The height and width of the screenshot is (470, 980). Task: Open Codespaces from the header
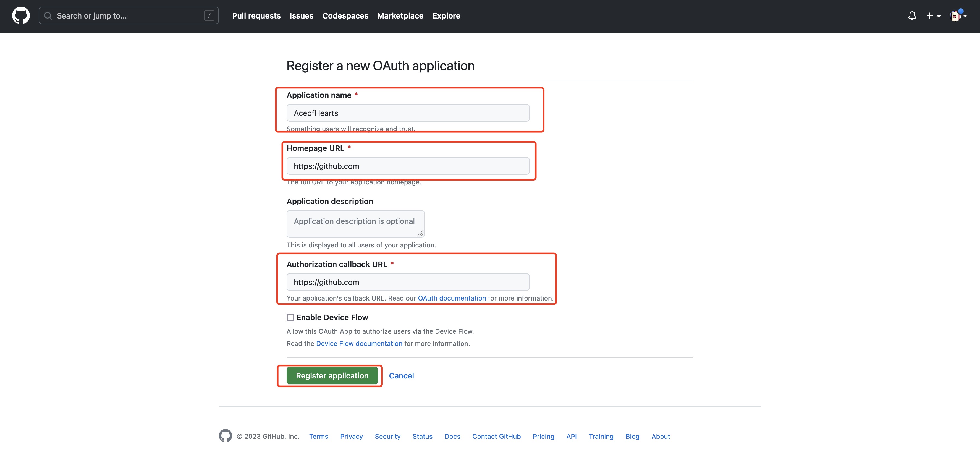(x=345, y=15)
